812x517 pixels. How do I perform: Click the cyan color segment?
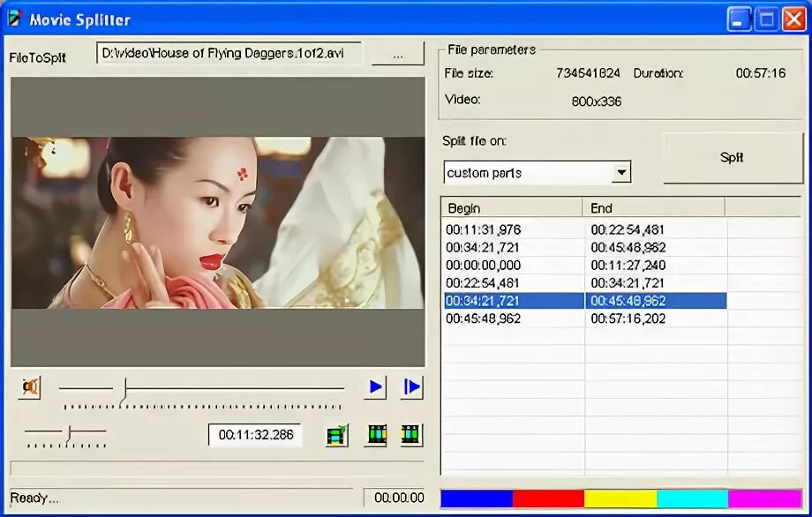click(692, 498)
